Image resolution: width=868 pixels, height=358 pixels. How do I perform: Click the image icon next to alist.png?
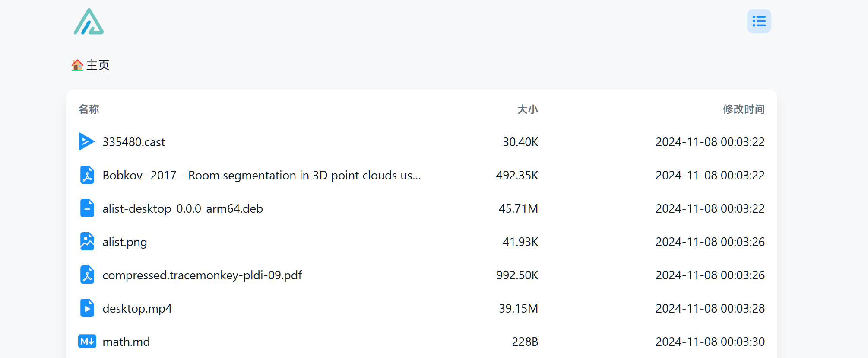pyautogui.click(x=87, y=242)
